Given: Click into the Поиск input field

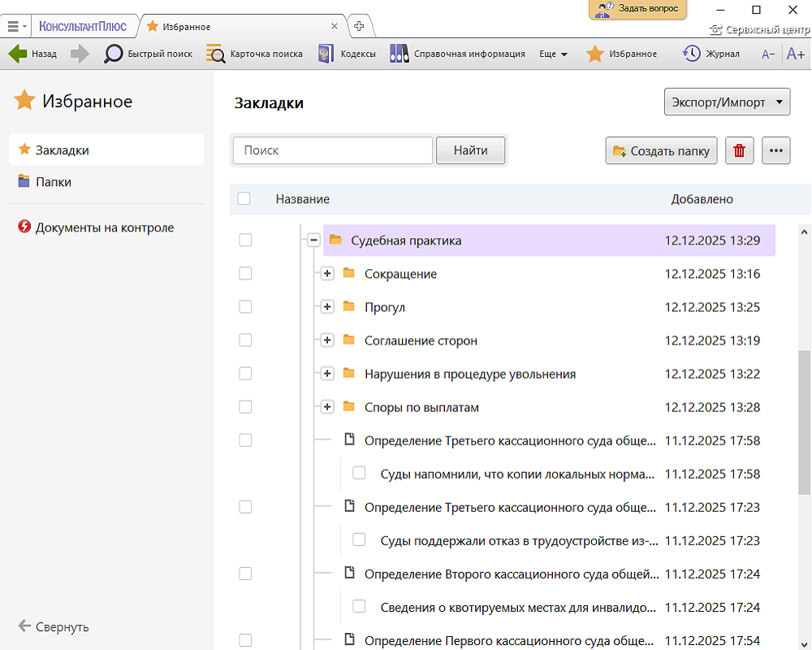Looking at the screenshot, I should pyautogui.click(x=333, y=150).
